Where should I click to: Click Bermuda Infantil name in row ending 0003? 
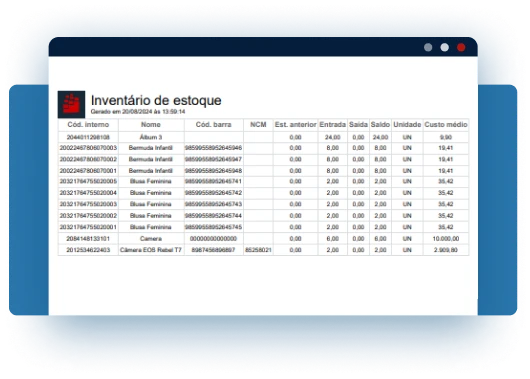coord(151,148)
